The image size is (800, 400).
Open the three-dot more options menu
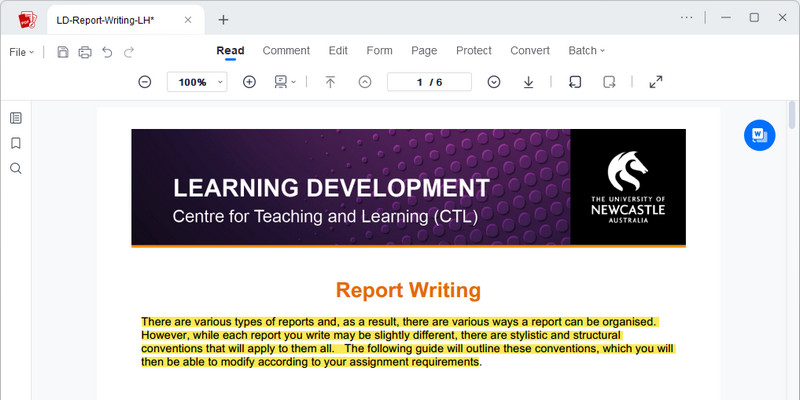pos(687,17)
